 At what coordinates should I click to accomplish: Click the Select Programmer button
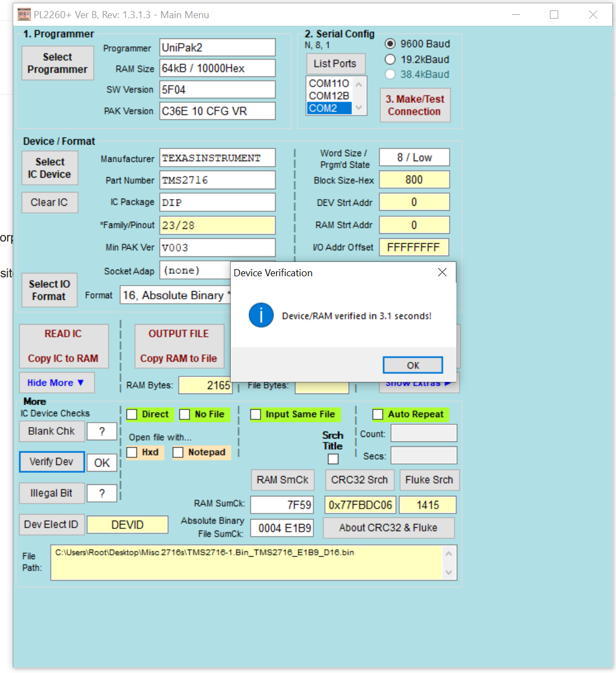tap(58, 63)
